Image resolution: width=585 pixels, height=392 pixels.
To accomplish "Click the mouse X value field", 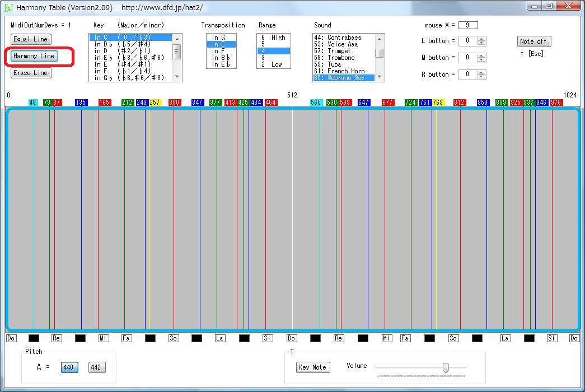I will (468, 25).
